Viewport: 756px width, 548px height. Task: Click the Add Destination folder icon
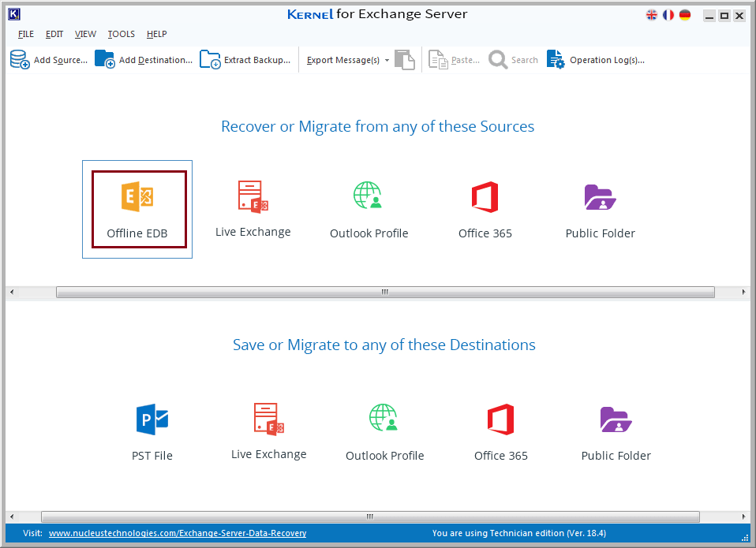pyautogui.click(x=105, y=60)
